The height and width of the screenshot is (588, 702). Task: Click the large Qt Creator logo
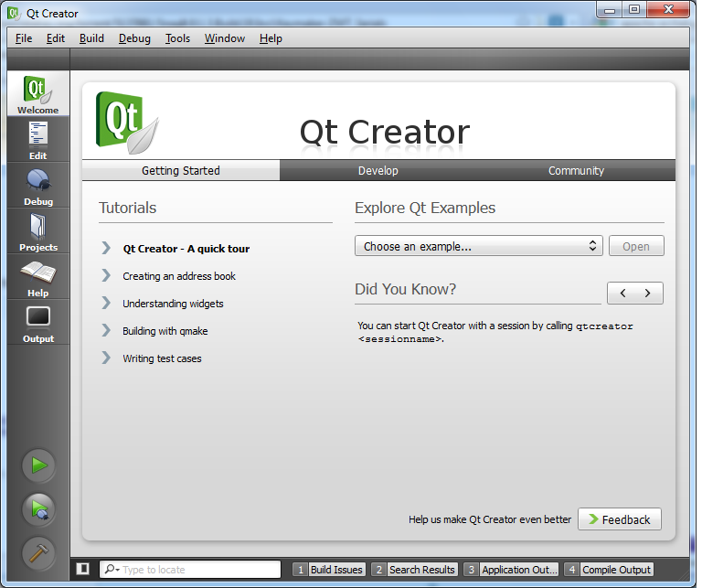pos(127,123)
